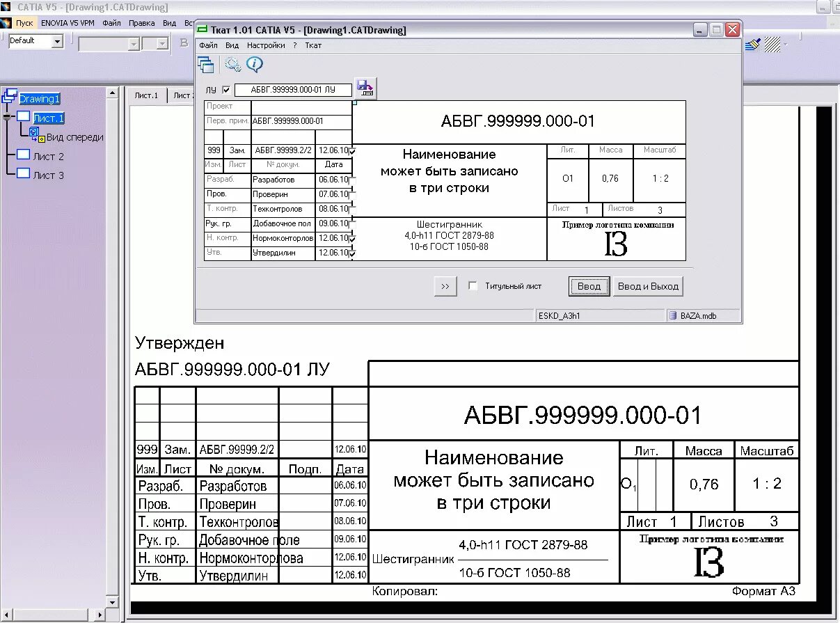The width and height of the screenshot is (840, 623).
Task: Click the blue info icon in Ткат toolbar
Action: pos(255,65)
